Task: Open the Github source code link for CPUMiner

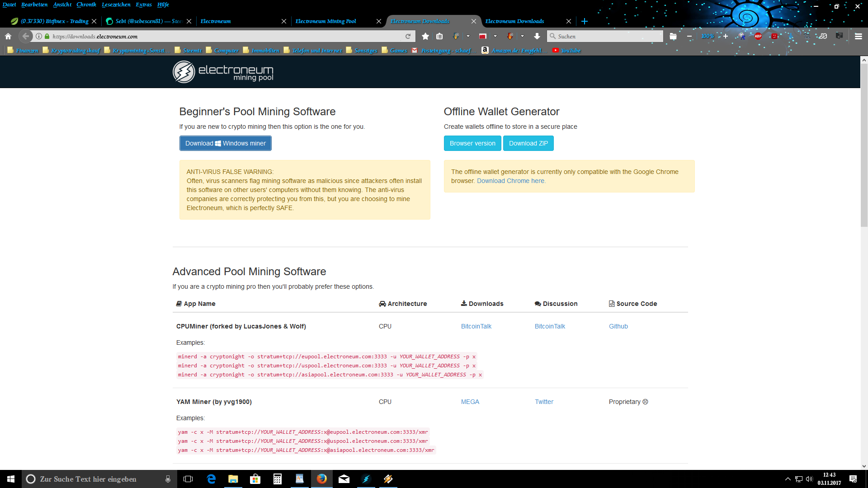Action: pos(618,326)
